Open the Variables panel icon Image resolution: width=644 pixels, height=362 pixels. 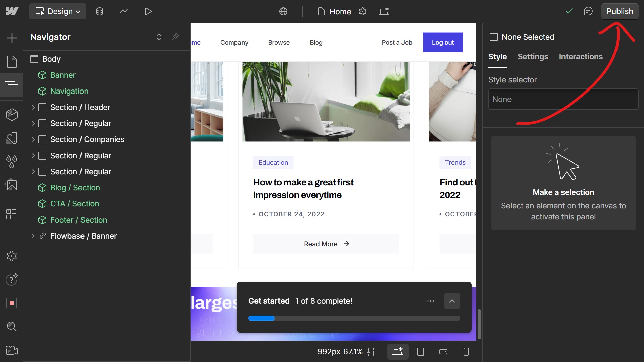tap(12, 138)
